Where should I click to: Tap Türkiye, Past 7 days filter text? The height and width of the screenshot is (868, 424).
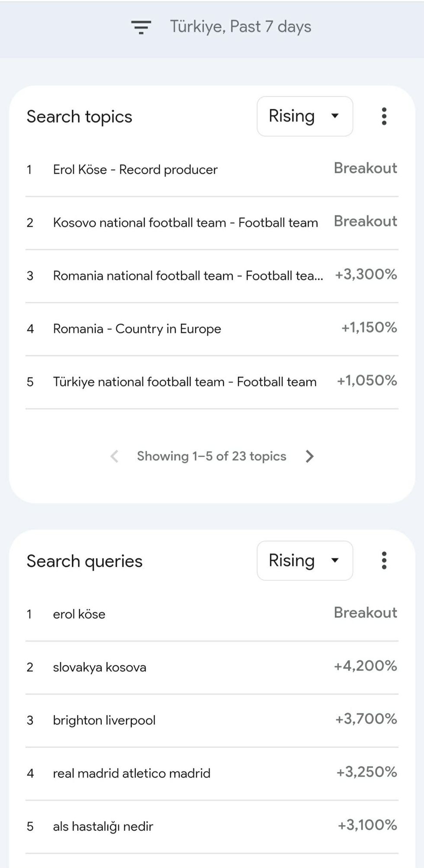tap(240, 27)
